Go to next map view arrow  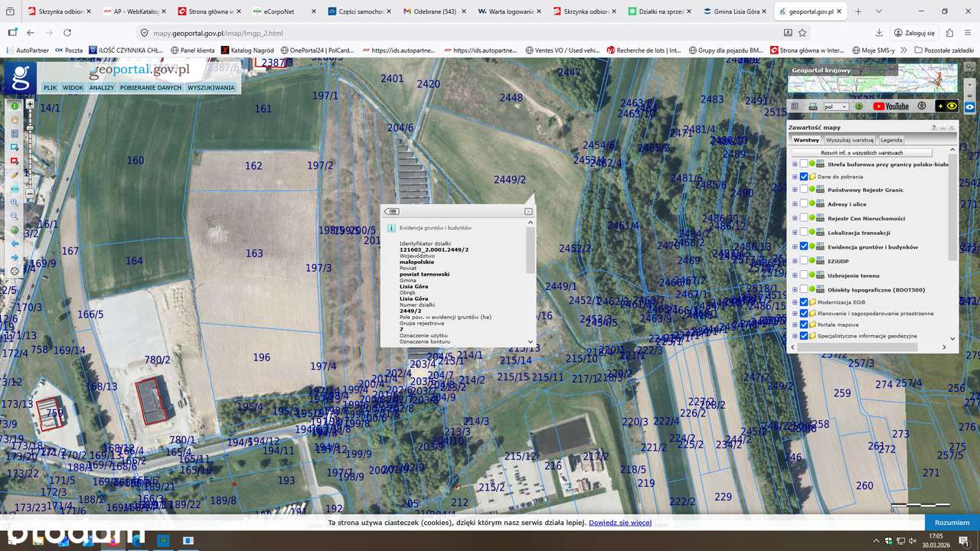click(15, 257)
